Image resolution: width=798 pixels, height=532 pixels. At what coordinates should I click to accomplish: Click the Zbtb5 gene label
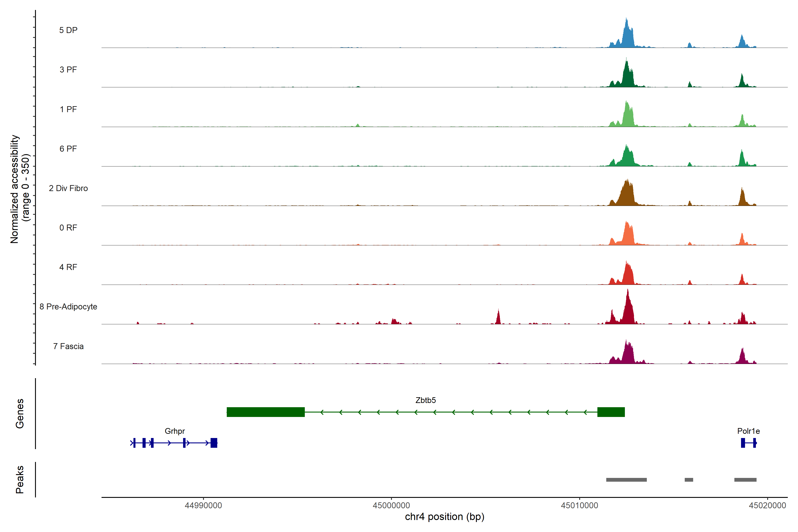pyautogui.click(x=425, y=400)
